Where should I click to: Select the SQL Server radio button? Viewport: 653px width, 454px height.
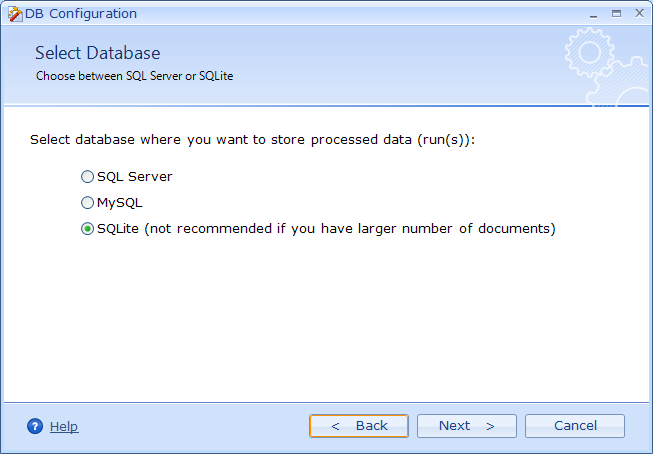[87, 177]
